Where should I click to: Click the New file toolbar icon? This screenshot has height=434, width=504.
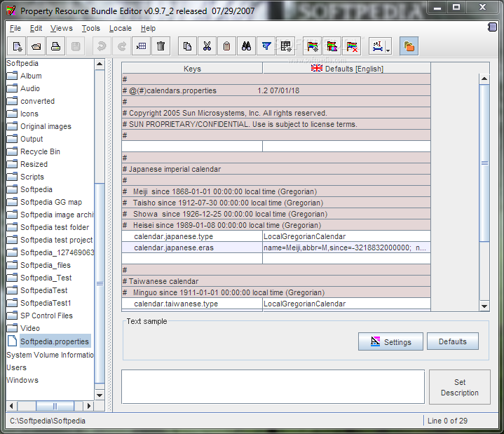(x=17, y=46)
